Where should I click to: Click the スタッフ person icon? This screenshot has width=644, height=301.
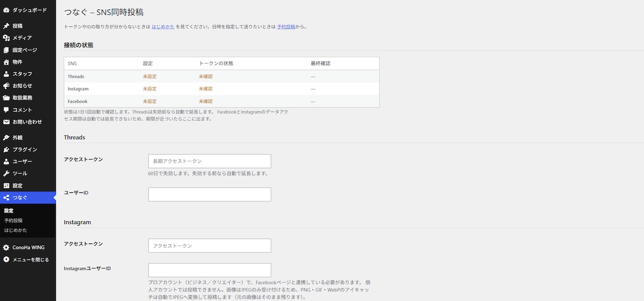(6, 74)
